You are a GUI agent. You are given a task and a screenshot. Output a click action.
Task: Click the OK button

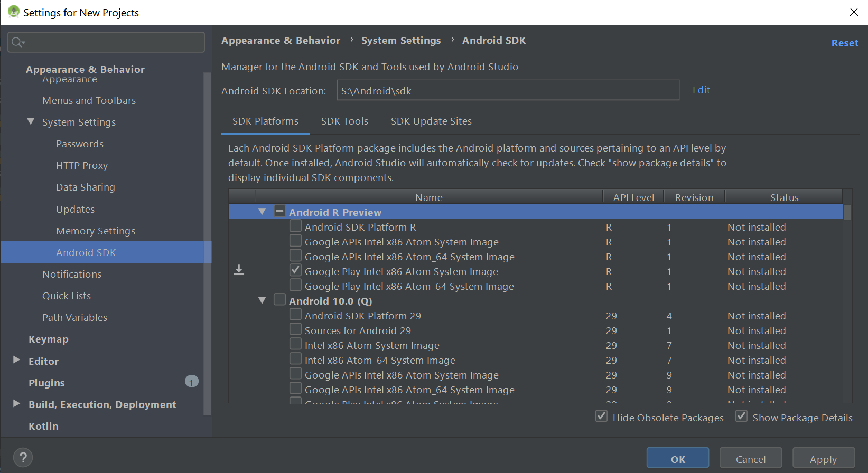(x=678, y=459)
